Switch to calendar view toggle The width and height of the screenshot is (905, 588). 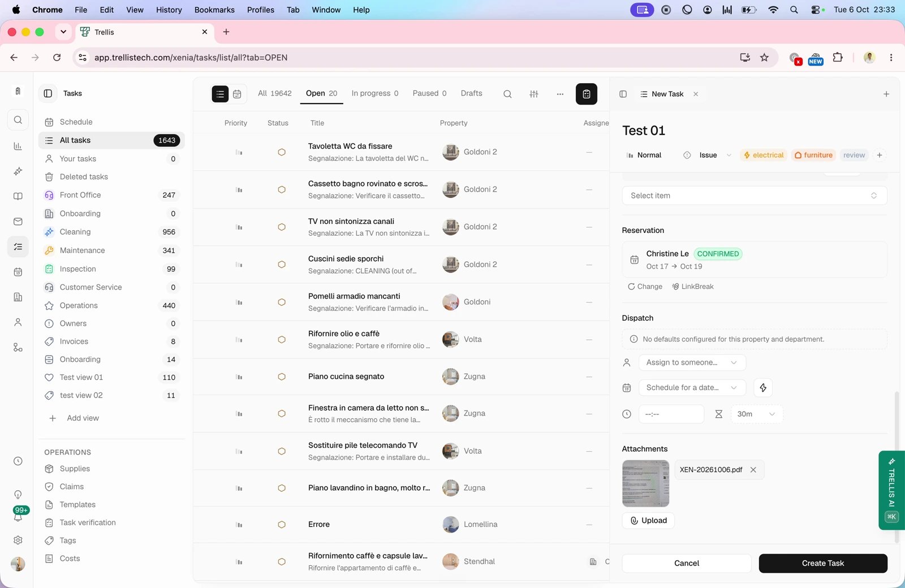(x=237, y=94)
